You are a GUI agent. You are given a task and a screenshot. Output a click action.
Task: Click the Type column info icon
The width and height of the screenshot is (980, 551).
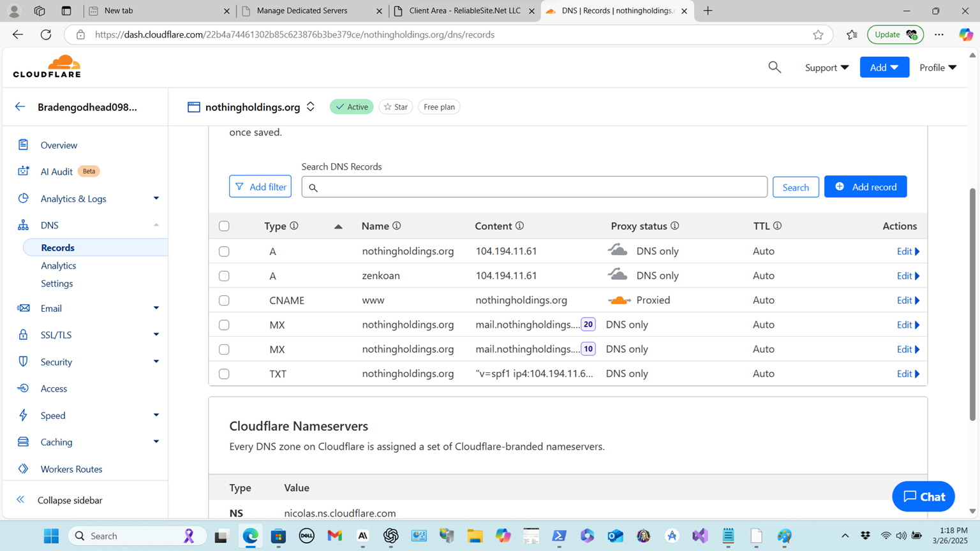pos(294,226)
